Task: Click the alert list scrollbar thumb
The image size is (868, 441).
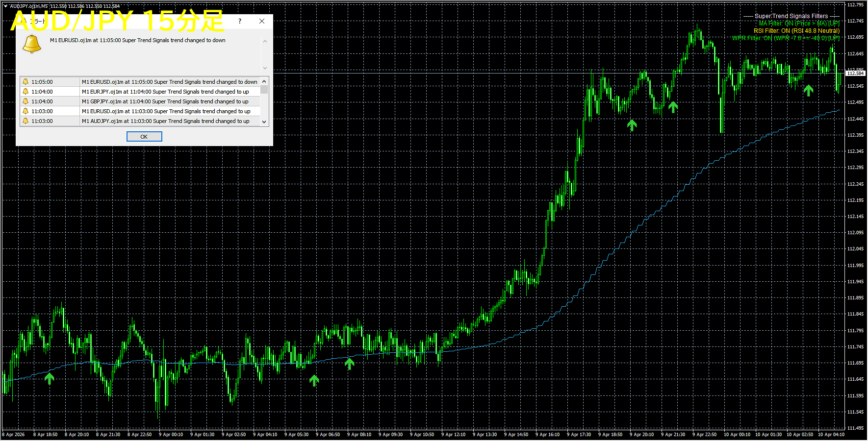Action: [x=264, y=89]
